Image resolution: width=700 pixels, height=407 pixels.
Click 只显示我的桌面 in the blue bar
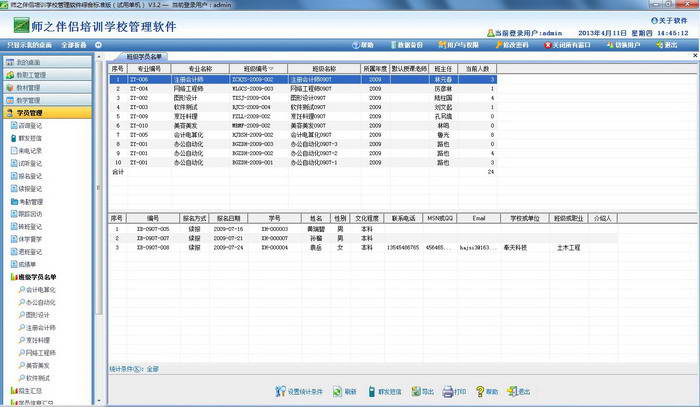click(x=29, y=45)
